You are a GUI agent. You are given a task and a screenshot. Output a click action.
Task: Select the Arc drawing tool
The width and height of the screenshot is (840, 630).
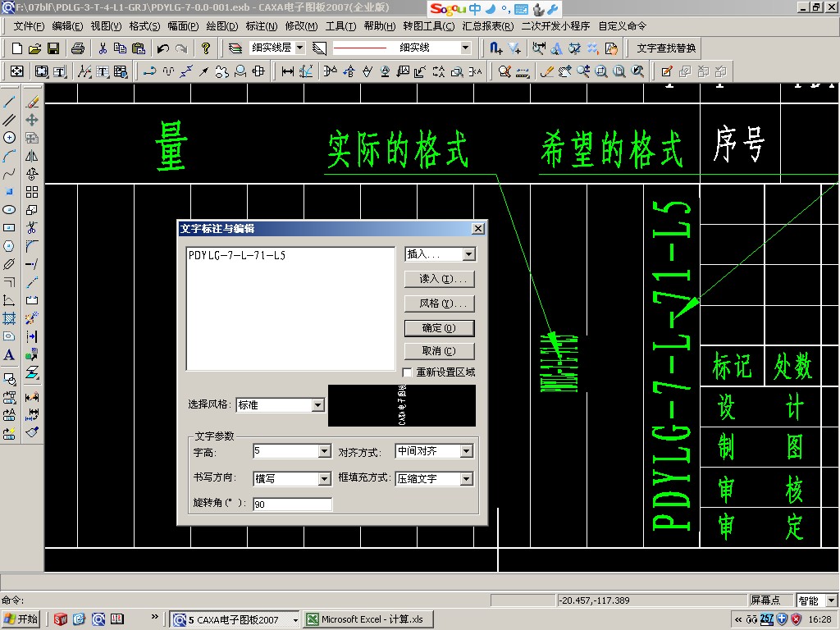pos(9,156)
